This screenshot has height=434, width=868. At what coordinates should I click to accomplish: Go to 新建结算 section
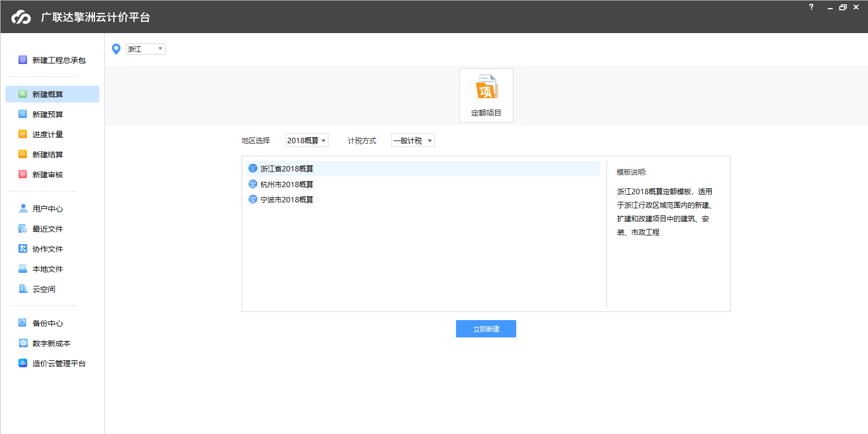(47, 155)
